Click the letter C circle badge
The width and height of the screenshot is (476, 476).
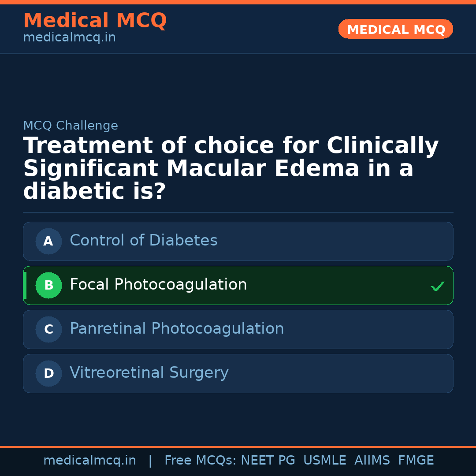click(48, 329)
